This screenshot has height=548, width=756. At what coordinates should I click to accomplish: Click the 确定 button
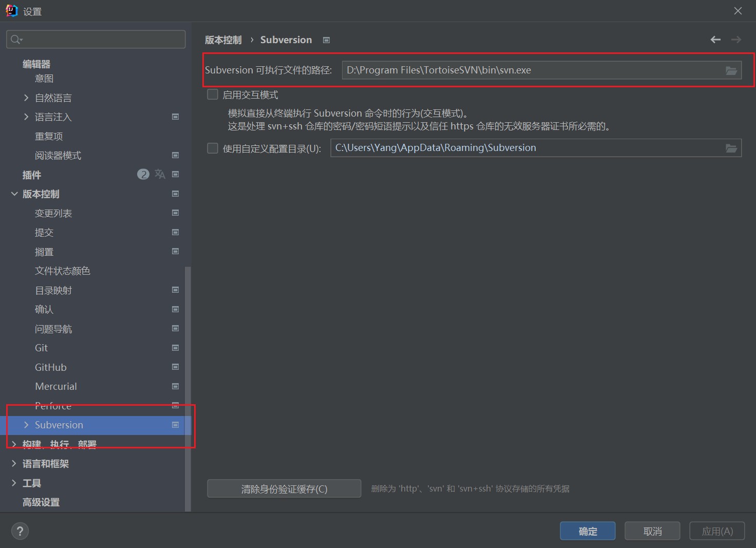588,531
